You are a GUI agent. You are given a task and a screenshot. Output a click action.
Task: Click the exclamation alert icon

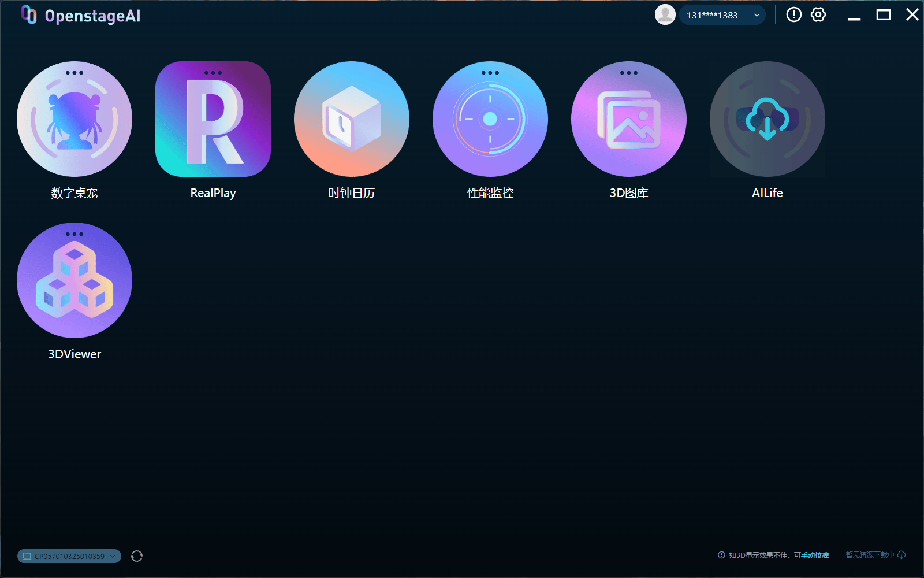tap(794, 15)
